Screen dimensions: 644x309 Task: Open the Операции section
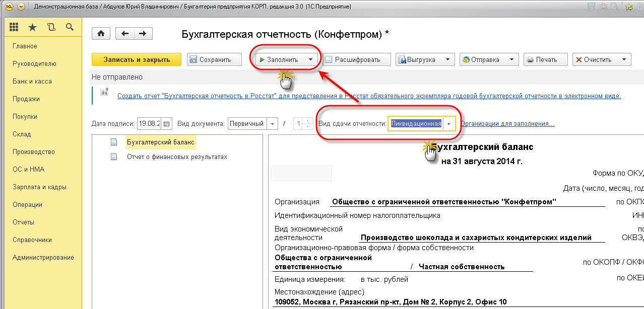[27, 204]
